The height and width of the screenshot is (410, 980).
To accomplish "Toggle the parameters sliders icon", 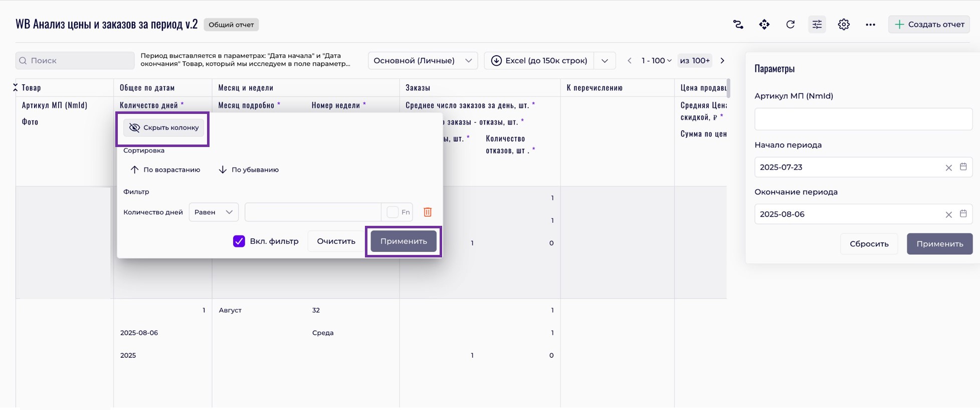I will (x=817, y=25).
